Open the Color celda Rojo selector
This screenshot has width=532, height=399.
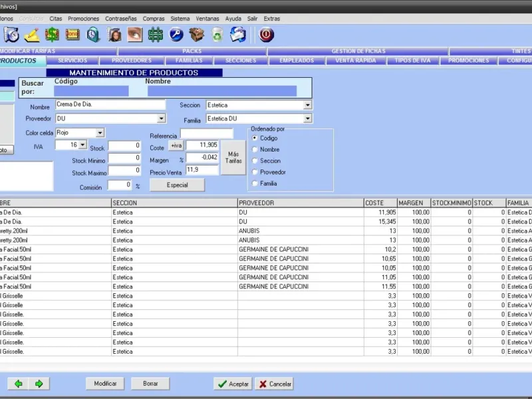click(100, 133)
